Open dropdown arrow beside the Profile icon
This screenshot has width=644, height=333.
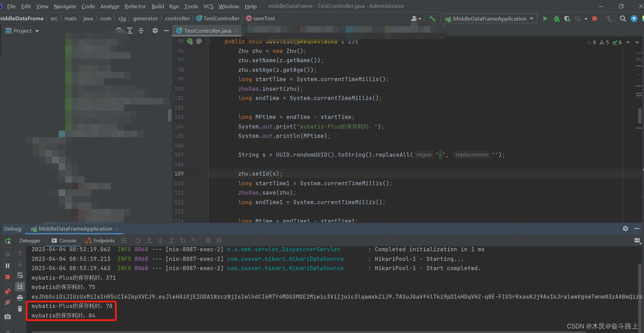(586, 19)
